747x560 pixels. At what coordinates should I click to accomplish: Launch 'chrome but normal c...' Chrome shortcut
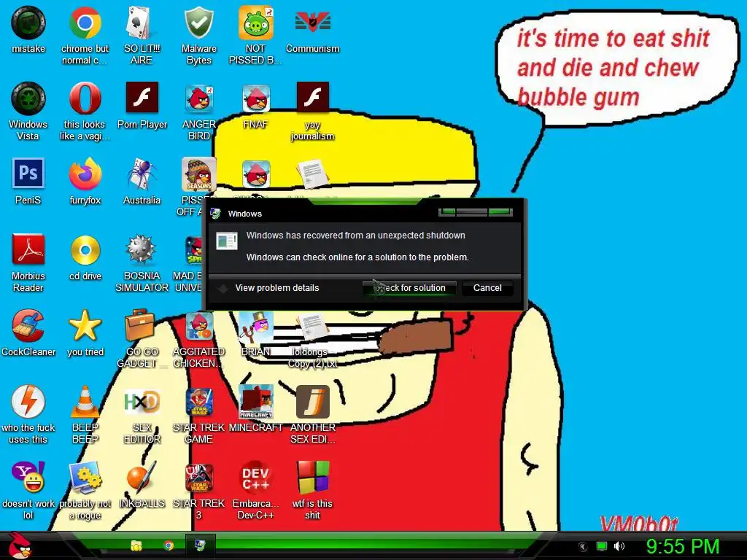(85, 23)
